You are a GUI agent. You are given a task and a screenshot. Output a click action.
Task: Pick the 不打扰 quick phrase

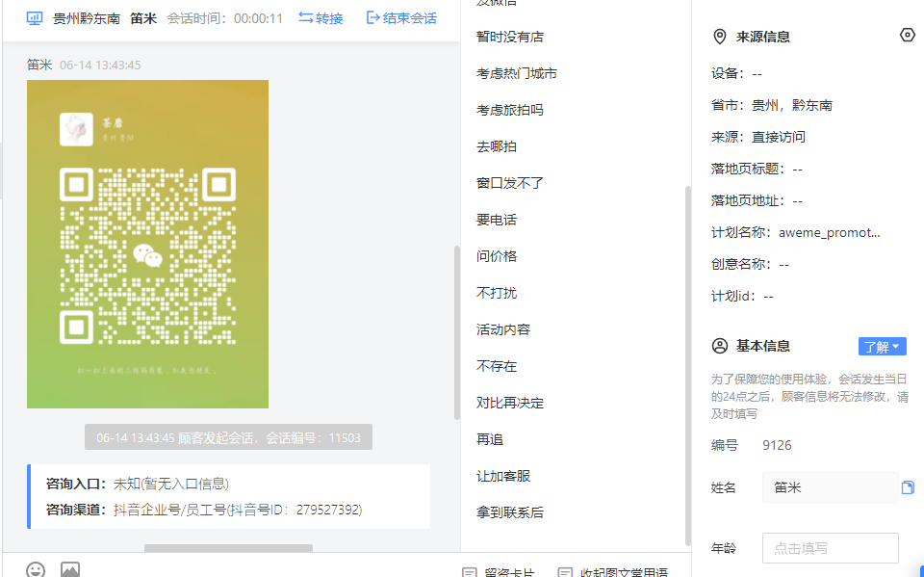coord(497,293)
